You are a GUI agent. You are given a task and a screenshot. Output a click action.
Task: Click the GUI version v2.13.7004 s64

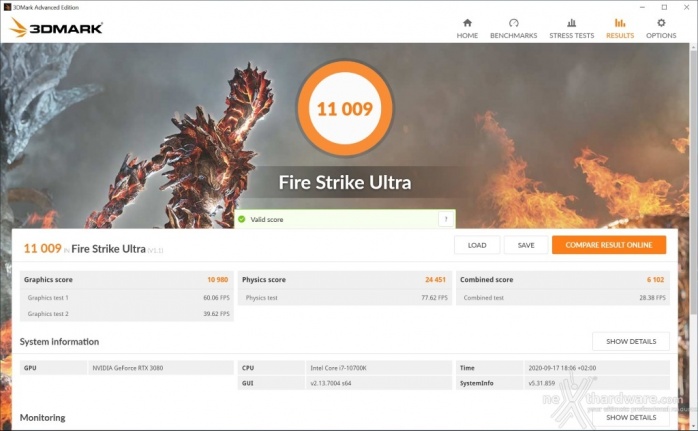[x=330, y=383]
